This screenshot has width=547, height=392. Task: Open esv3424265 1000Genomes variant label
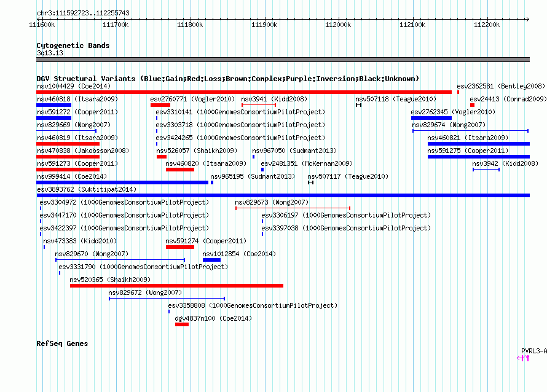[240, 138]
